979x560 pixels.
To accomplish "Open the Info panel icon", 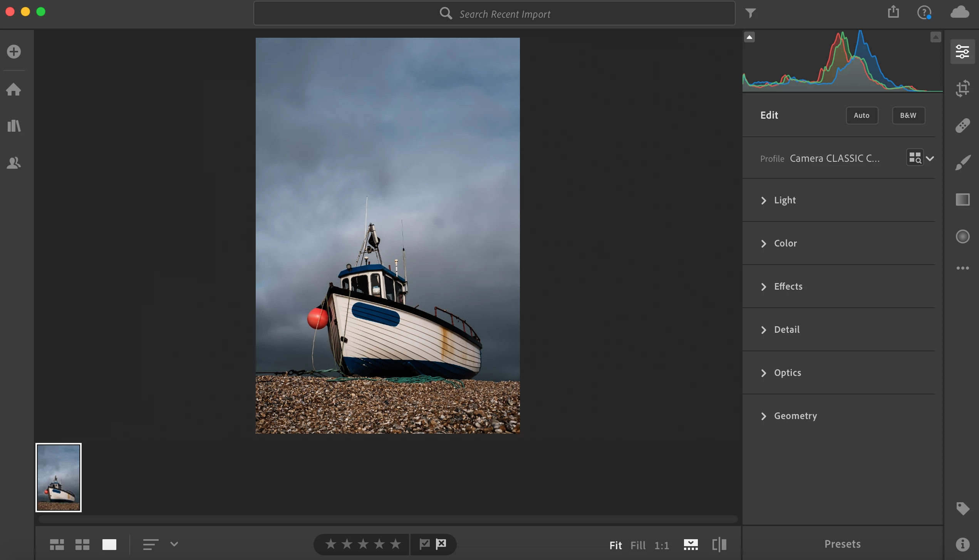I will pyautogui.click(x=962, y=544).
